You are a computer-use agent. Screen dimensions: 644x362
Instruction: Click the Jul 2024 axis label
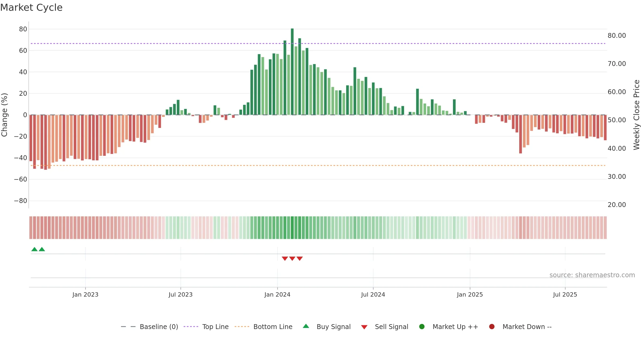point(373,294)
